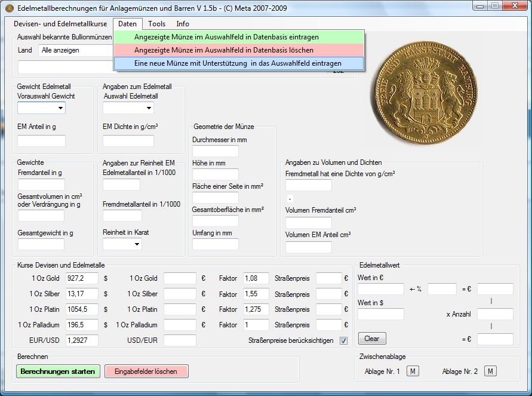This screenshot has width=532, height=396.
Task: Click the EUR/USD exchange rate field
Action: point(81,340)
